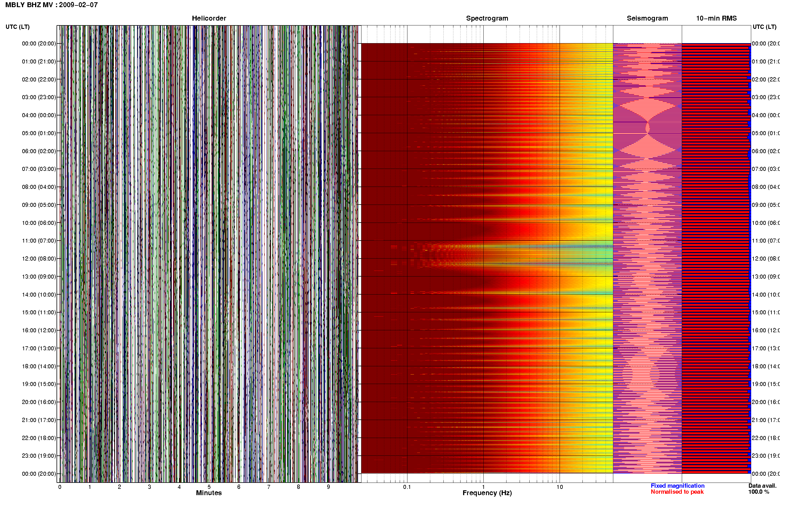Click the '02:00 (22:00)' left time label
This screenshot has width=812, height=508.
tap(39, 80)
